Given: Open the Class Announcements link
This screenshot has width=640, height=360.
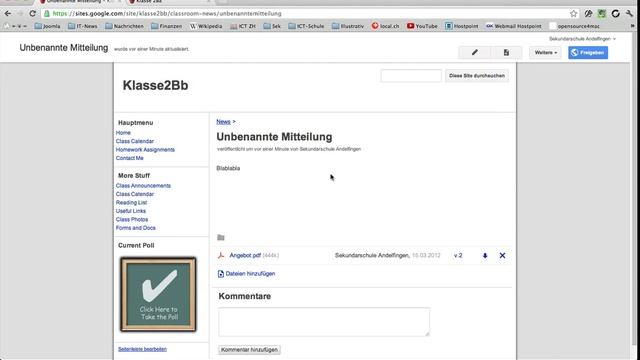Looking at the screenshot, I should [143, 186].
